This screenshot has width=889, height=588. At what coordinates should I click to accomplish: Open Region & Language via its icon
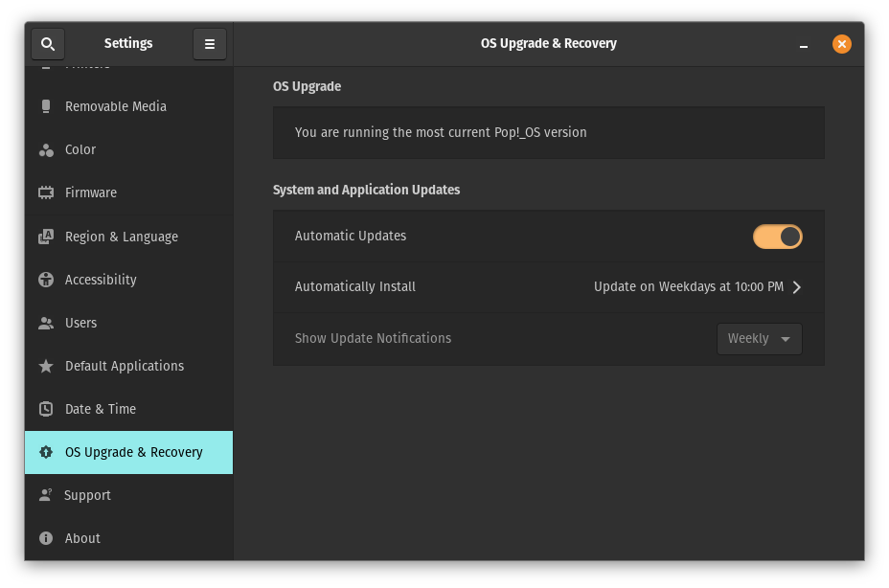46,237
